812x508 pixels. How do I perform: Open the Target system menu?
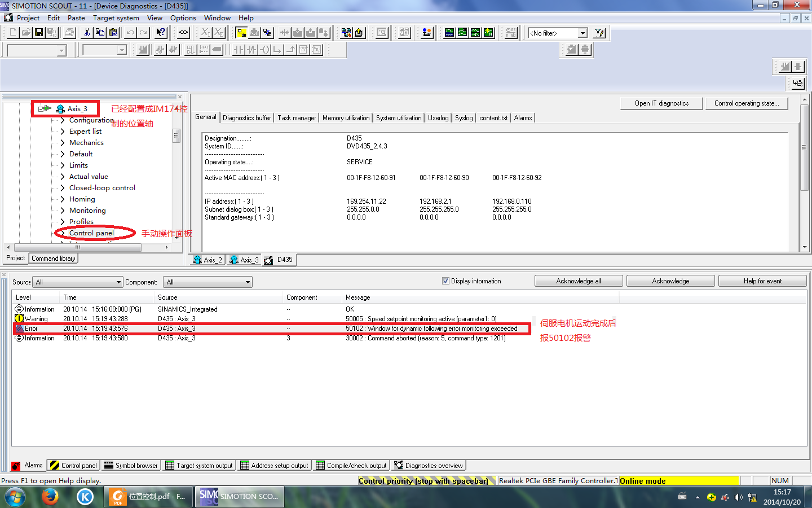pyautogui.click(x=116, y=18)
